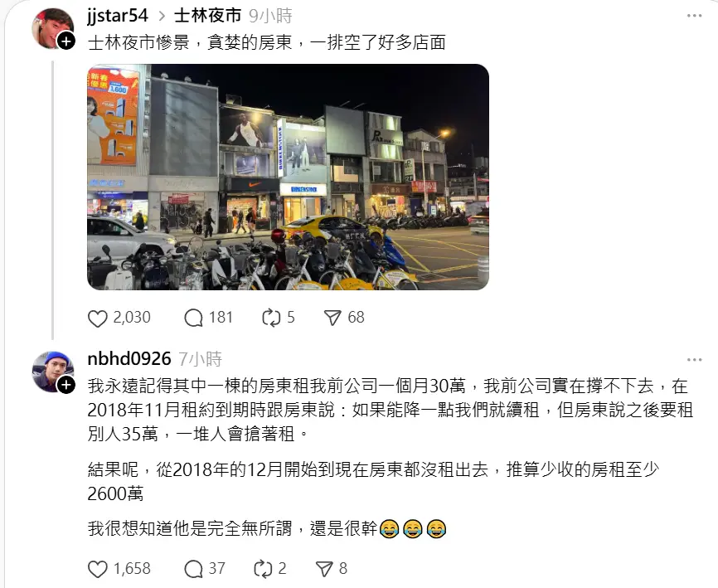Open the 士林夜市 topic tag
The image size is (718, 588).
[x=207, y=16]
